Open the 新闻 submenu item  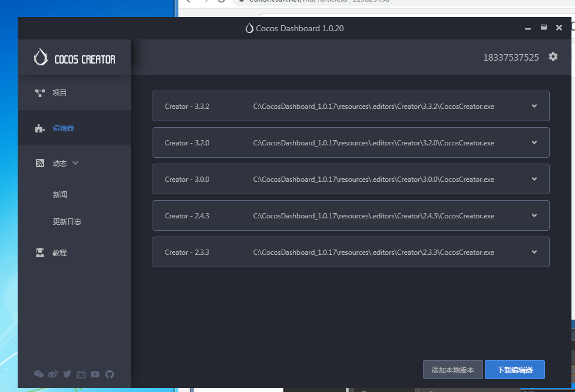(x=60, y=195)
